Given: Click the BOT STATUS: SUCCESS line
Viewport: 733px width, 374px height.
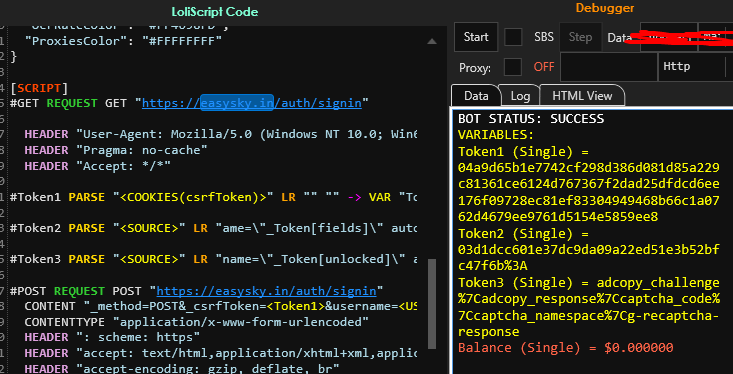Looking at the screenshot, I should pyautogui.click(x=531, y=119).
